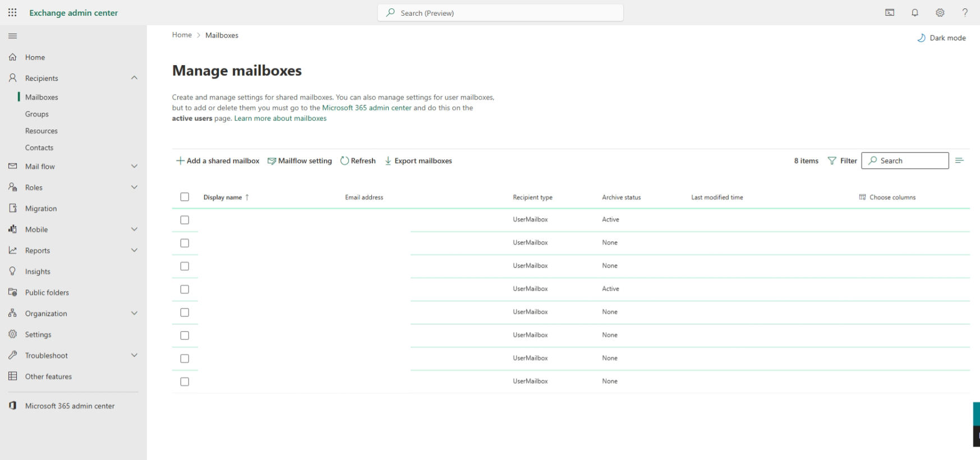The image size is (980, 460).
Task: Expand the Mail flow section chevron
Action: [x=134, y=166]
